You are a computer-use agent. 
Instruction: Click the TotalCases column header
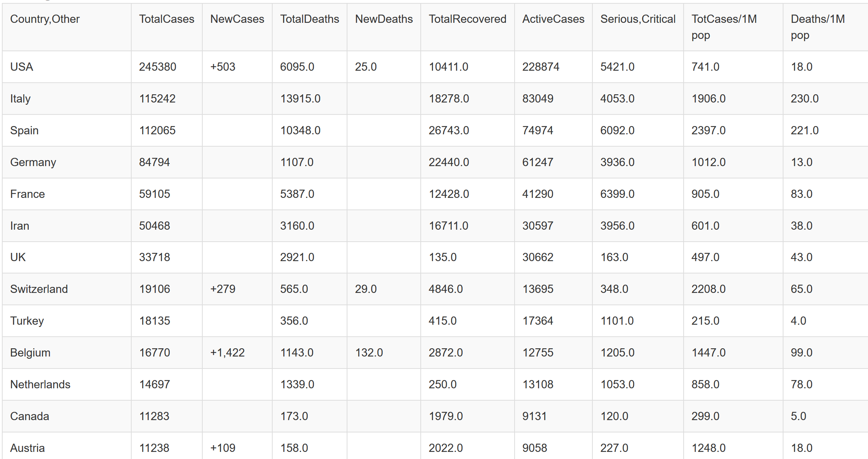click(166, 19)
